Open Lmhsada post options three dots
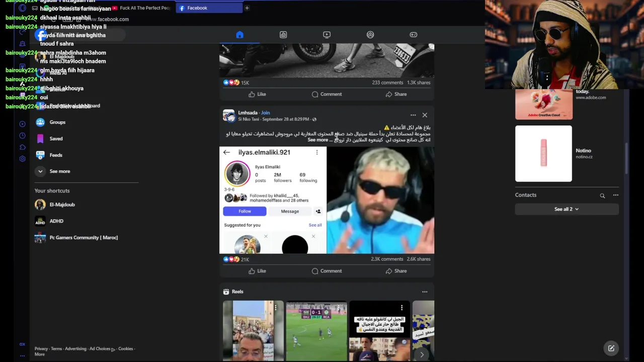This screenshot has height=362, width=644. [413, 115]
